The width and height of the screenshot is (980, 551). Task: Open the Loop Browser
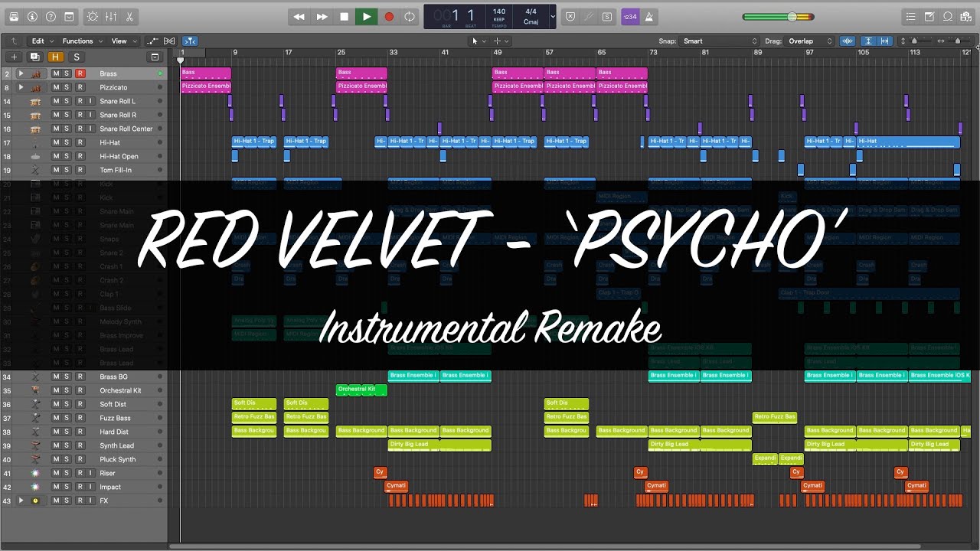pos(948,16)
